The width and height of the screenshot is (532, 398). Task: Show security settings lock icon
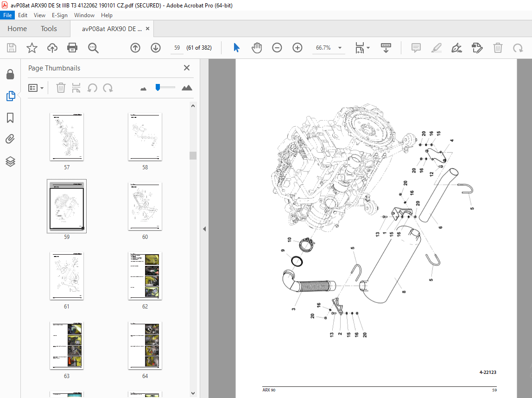(10, 74)
